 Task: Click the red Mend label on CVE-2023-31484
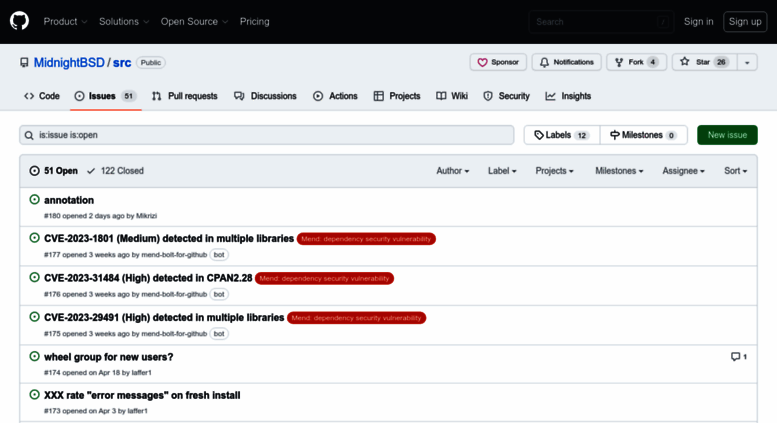pyautogui.click(x=325, y=278)
